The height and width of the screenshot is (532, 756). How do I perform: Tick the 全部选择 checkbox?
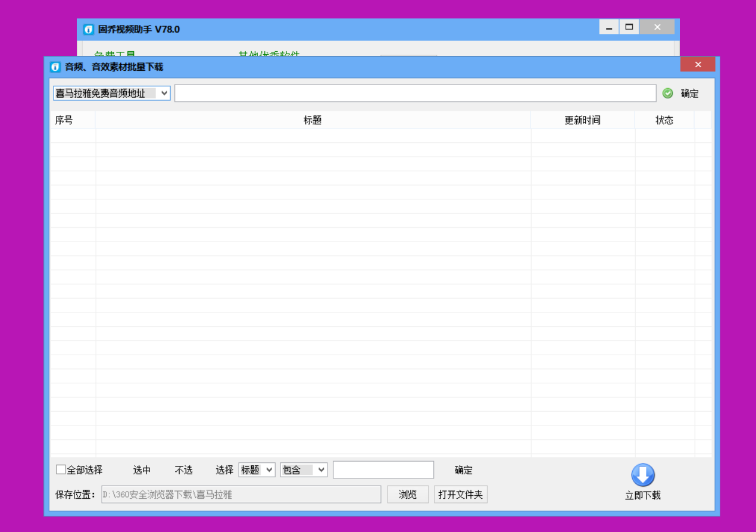61,470
